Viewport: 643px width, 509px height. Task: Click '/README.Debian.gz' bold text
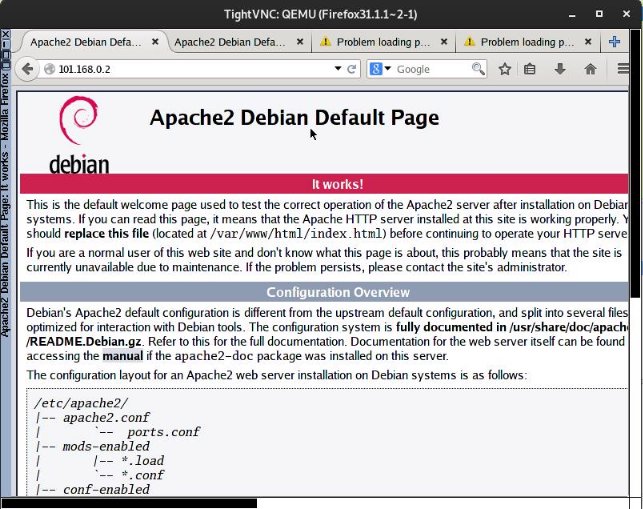tap(84, 342)
